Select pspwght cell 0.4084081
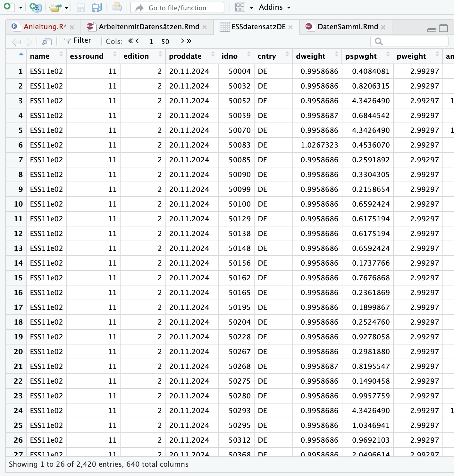Screen dimensions: 454x476 point(367,71)
